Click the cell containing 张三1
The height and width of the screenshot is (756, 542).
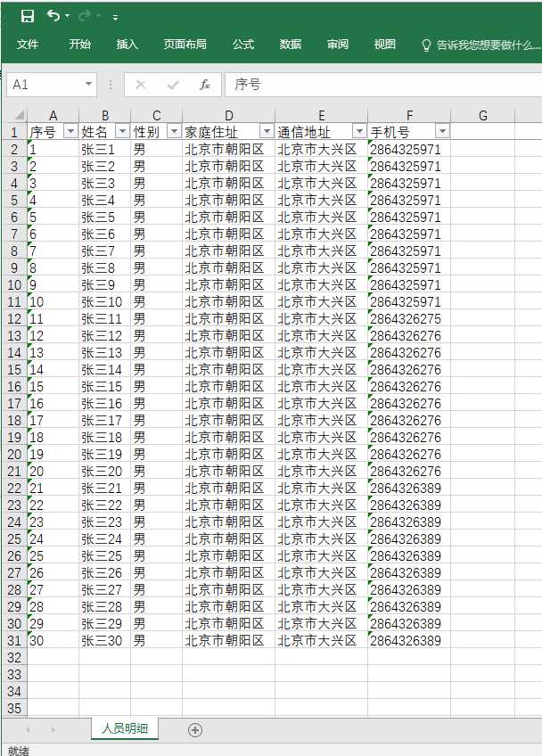(x=104, y=150)
